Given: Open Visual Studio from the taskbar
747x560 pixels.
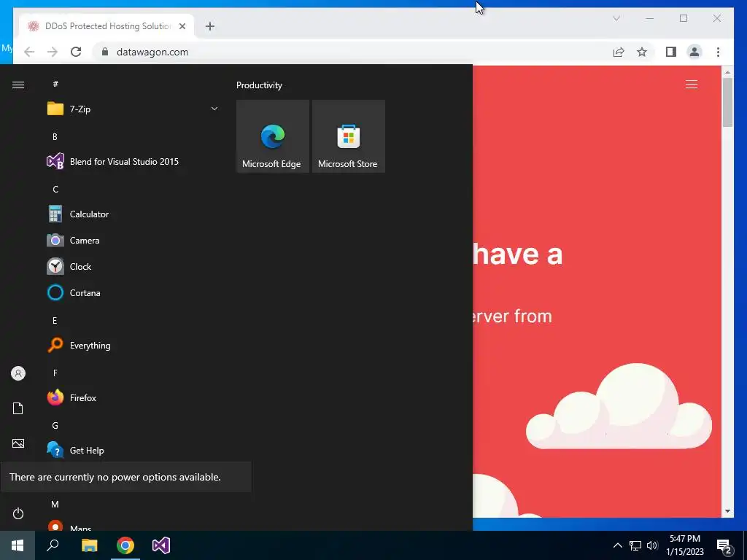Looking at the screenshot, I should 161,545.
